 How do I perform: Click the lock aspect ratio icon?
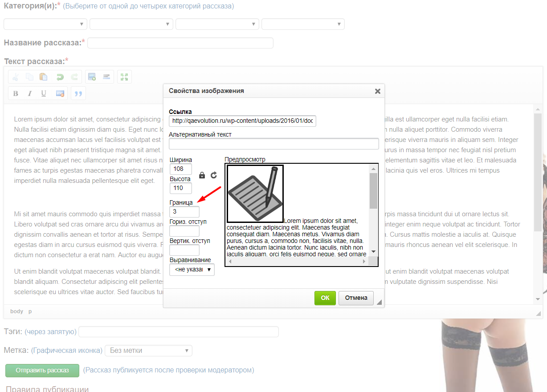point(202,175)
